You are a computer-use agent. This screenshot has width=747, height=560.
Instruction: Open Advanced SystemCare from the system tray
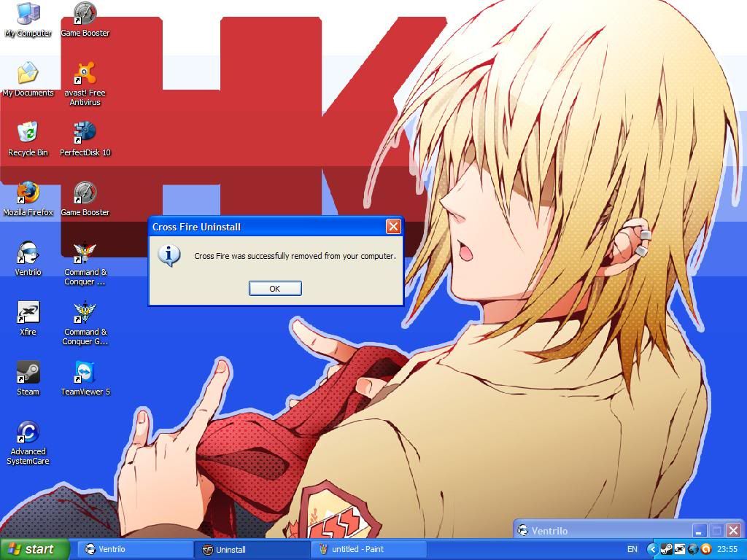pyautogui.click(x=705, y=549)
